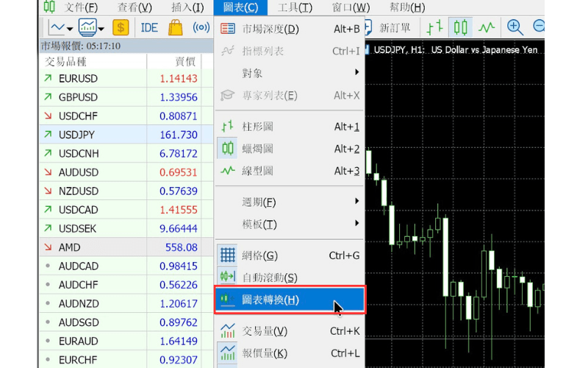
Task: Open the IDE editor button
Action: click(x=149, y=28)
